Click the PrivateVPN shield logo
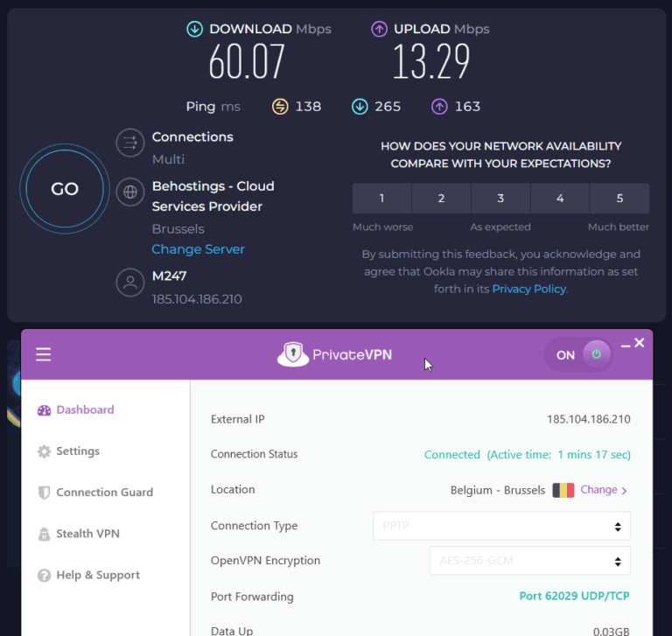The width and height of the screenshot is (672, 636). click(293, 354)
